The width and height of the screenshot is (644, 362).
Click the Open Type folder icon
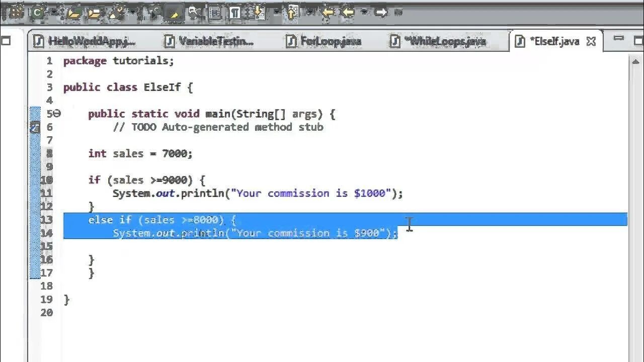[74, 13]
